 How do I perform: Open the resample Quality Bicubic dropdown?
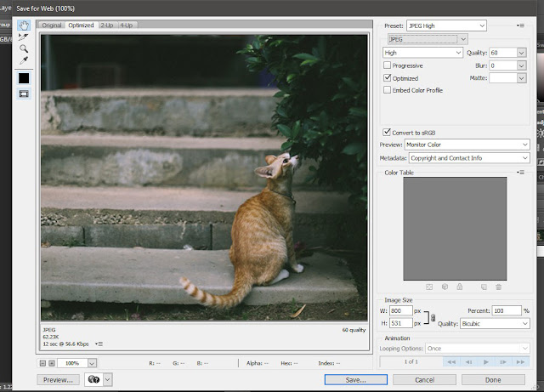(x=495, y=324)
